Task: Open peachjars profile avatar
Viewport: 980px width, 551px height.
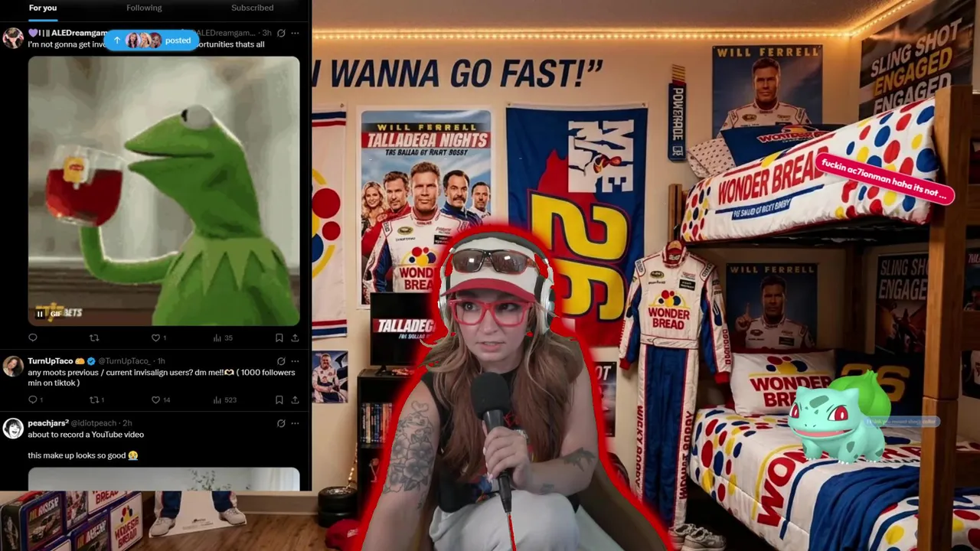Action: point(13,428)
